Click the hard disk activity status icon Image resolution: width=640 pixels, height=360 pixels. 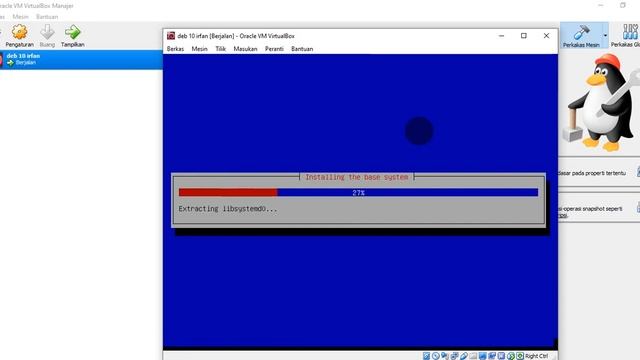427,356
